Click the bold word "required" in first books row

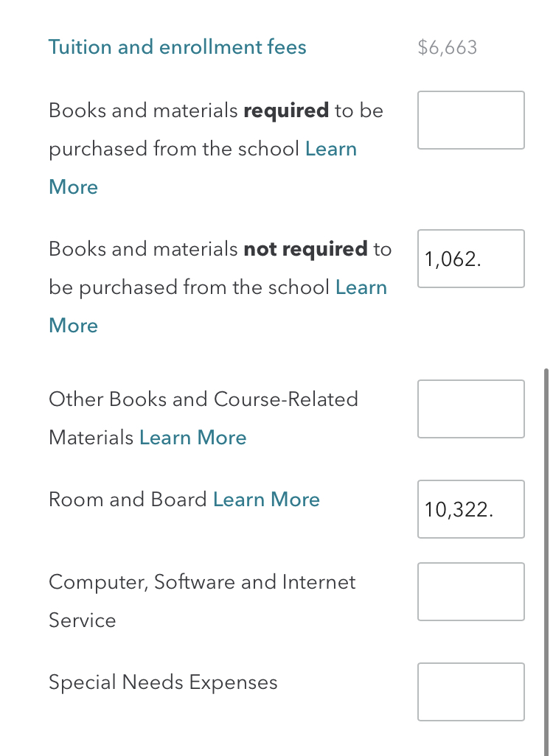(285, 111)
